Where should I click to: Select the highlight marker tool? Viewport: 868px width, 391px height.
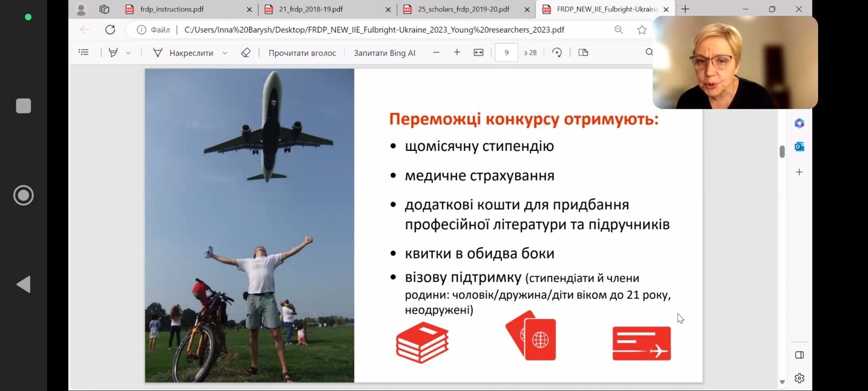pos(113,53)
